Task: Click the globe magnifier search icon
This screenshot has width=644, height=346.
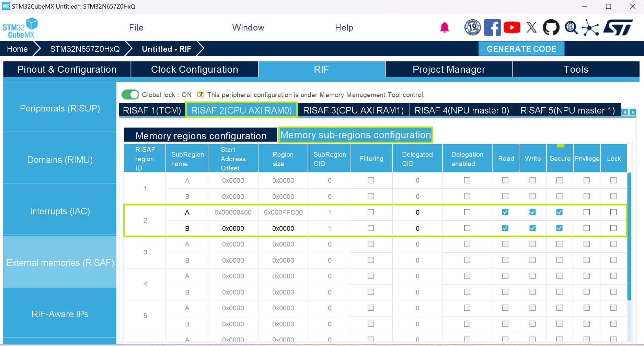Action: pyautogui.click(x=571, y=27)
